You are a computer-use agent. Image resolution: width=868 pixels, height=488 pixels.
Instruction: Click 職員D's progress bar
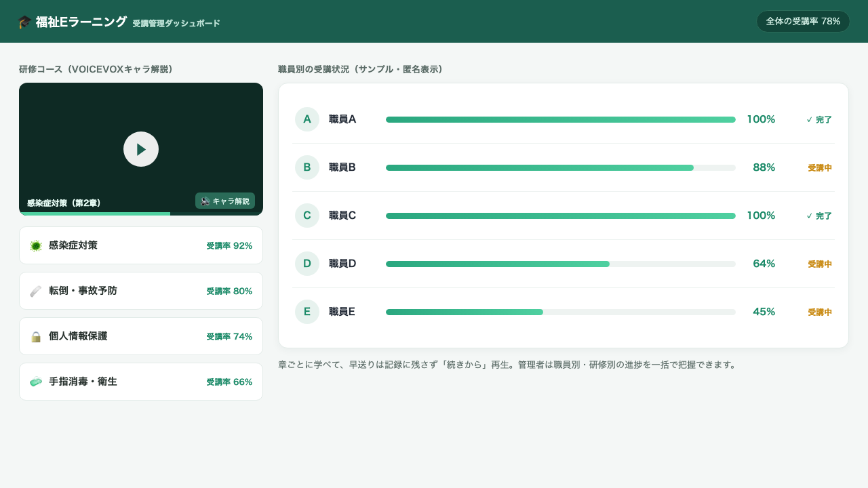pyautogui.click(x=561, y=264)
